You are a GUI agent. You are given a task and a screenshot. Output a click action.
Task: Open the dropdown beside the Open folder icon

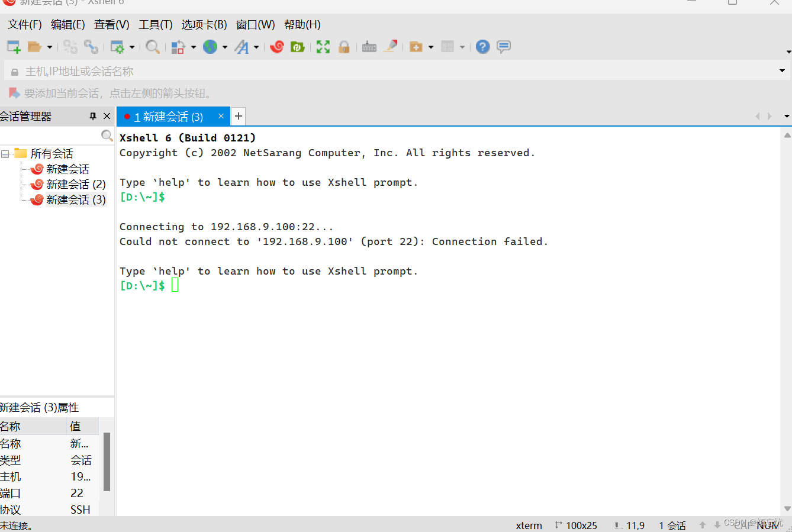click(50, 47)
